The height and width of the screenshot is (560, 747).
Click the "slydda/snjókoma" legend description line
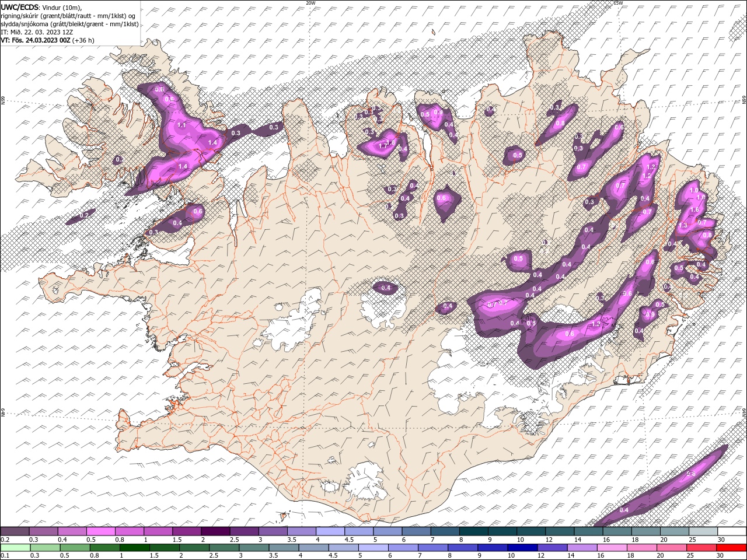point(69,24)
